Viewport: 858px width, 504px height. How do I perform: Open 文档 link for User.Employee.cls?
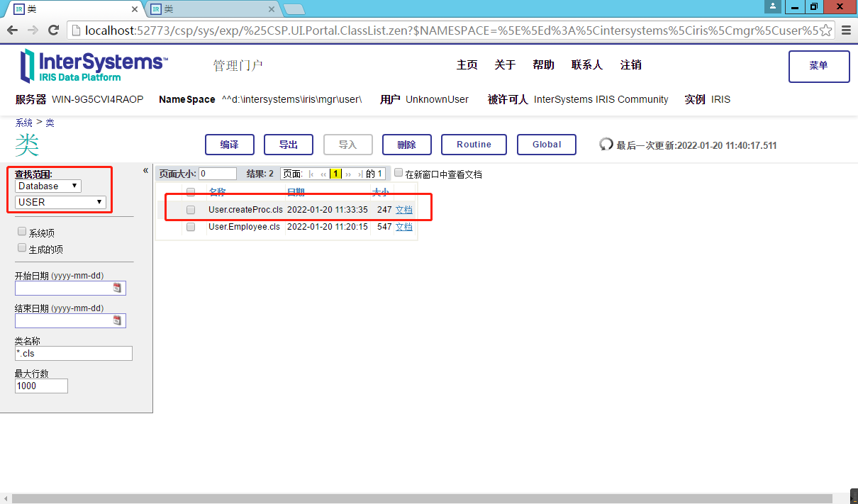click(x=404, y=226)
